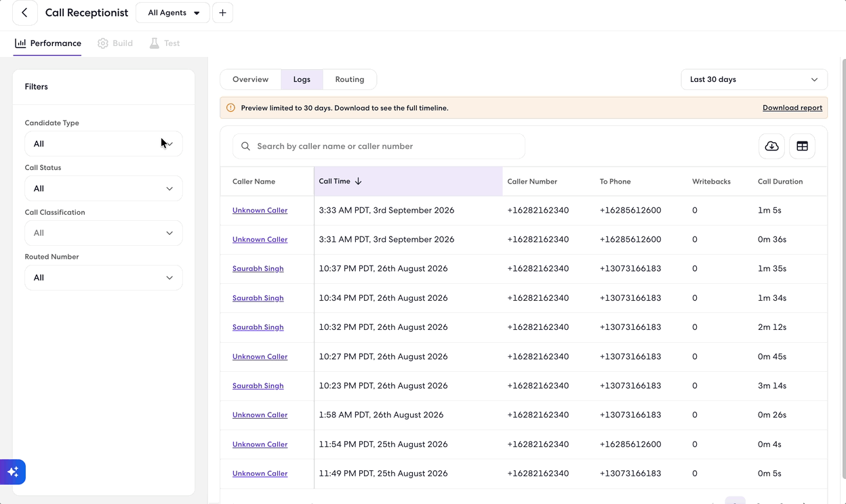Open the Overview tab
This screenshot has height=504, width=846.
click(251, 79)
